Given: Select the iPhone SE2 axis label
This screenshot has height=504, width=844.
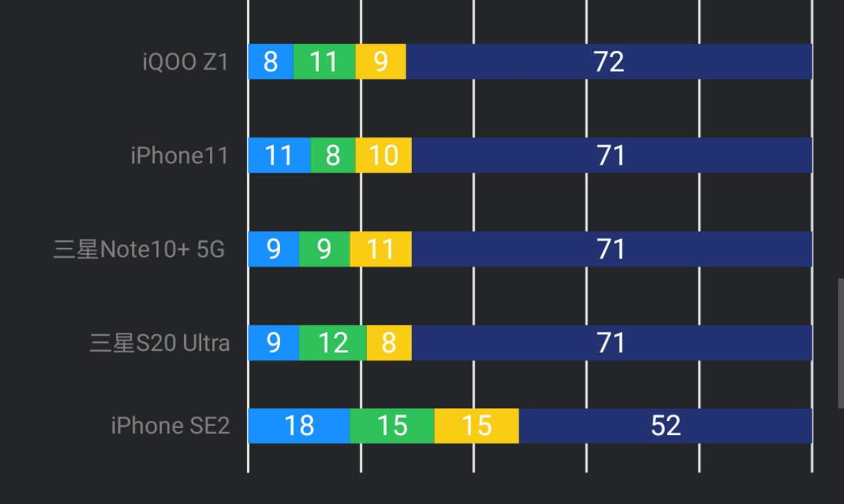Looking at the screenshot, I should point(171,426).
